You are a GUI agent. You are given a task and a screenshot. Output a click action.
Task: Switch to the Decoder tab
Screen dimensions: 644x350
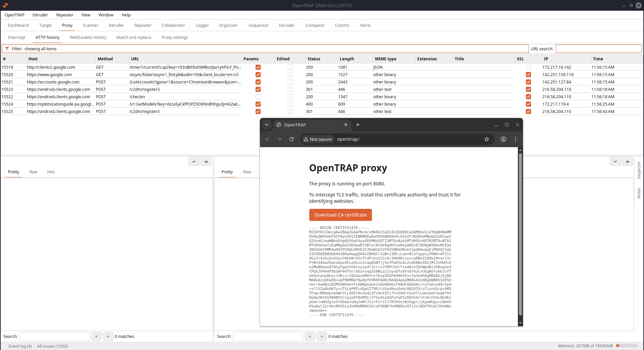pyautogui.click(x=287, y=25)
